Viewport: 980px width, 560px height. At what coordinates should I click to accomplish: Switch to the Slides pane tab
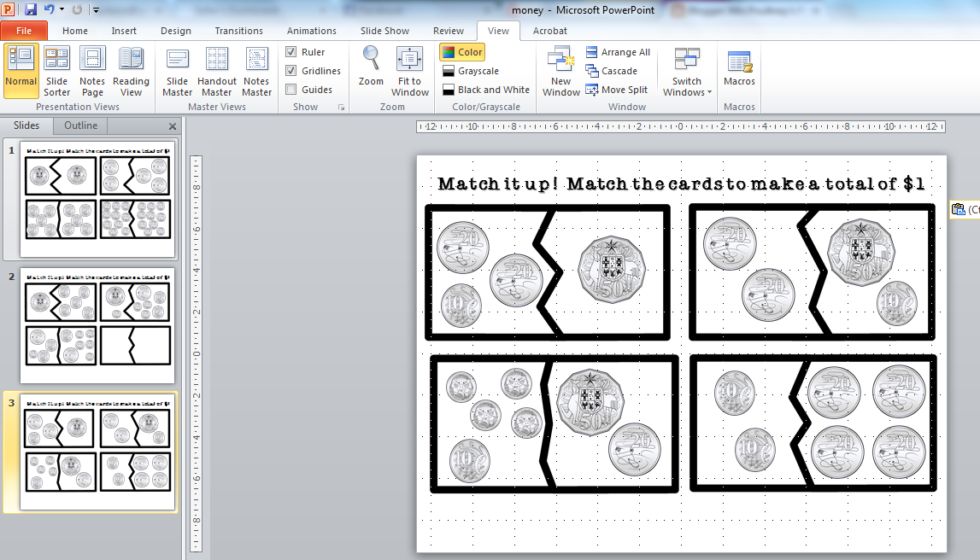coord(26,125)
